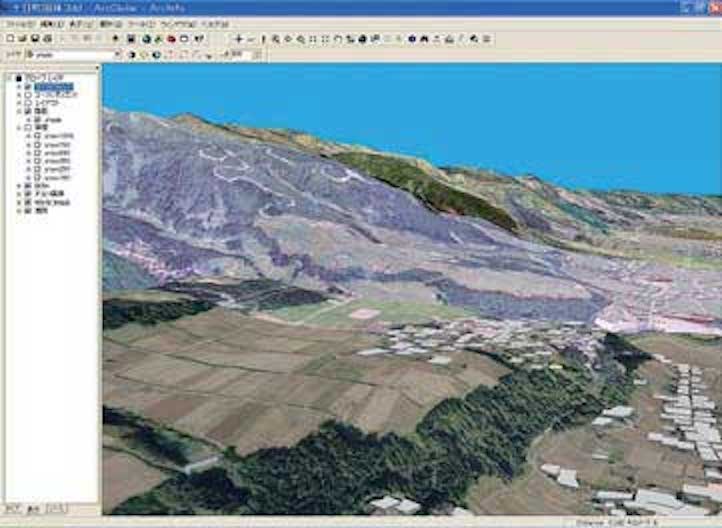Select the binoculars Find tool
Viewport: 722px width, 528px height.
(424, 39)
